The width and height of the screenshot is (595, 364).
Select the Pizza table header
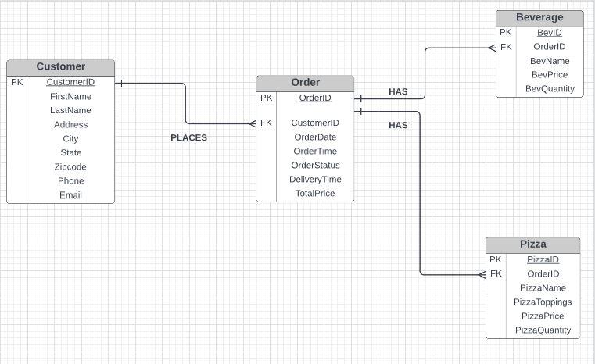coord(533,244)
